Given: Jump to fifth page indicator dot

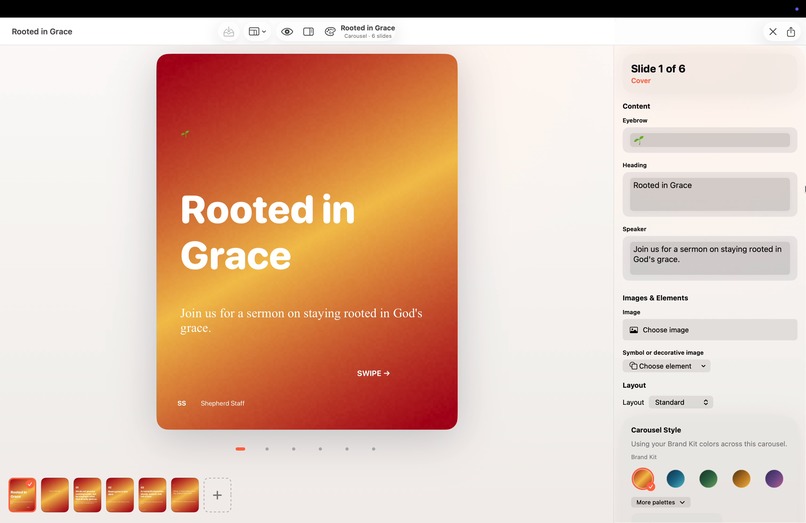Looking at the screenshot, I should coord(347,449).
